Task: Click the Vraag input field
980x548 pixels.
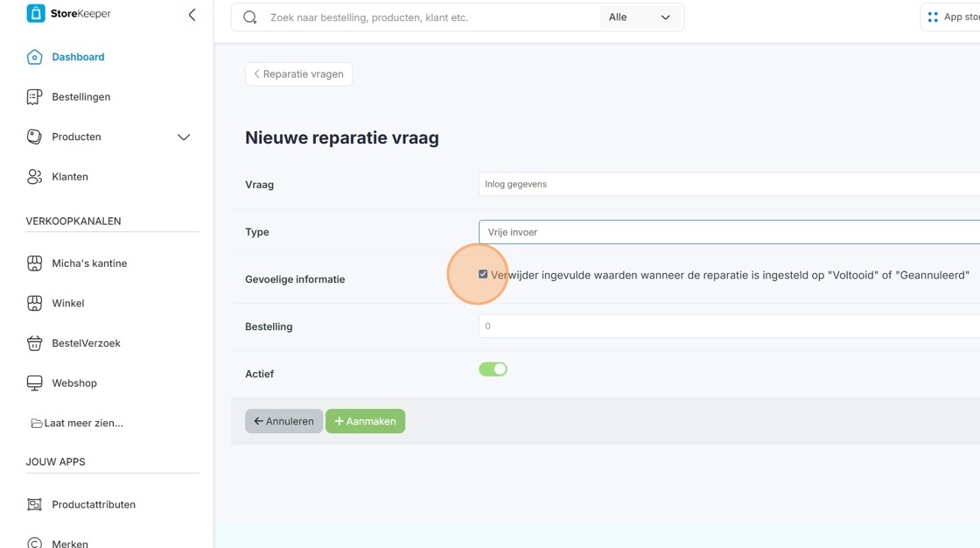Action: [x=730, y=185]
